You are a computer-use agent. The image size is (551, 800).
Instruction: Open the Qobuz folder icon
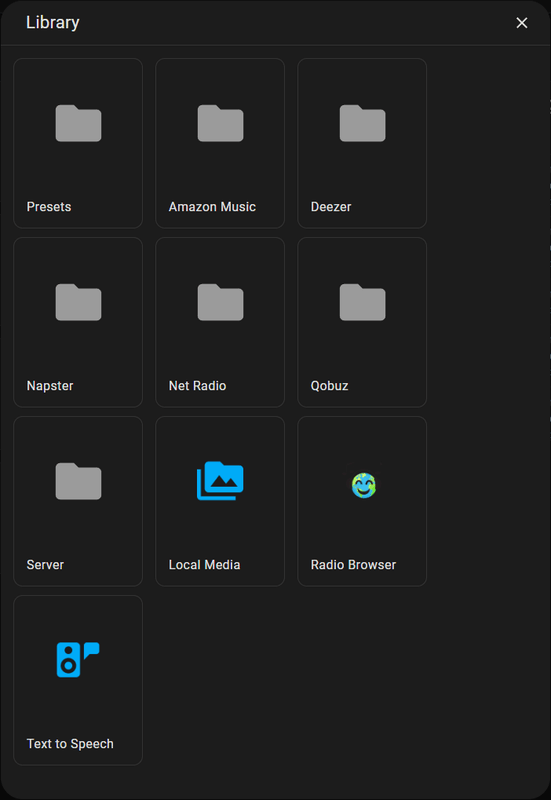363,303
